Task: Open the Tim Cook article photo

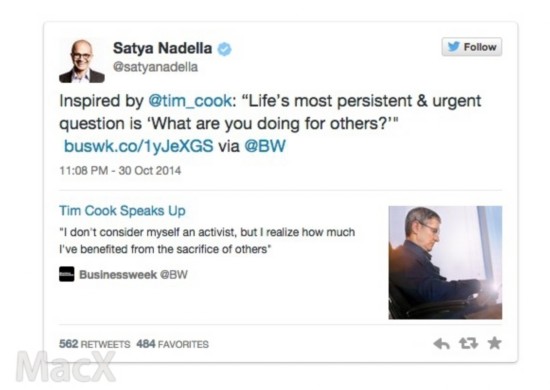Action: 445,262
